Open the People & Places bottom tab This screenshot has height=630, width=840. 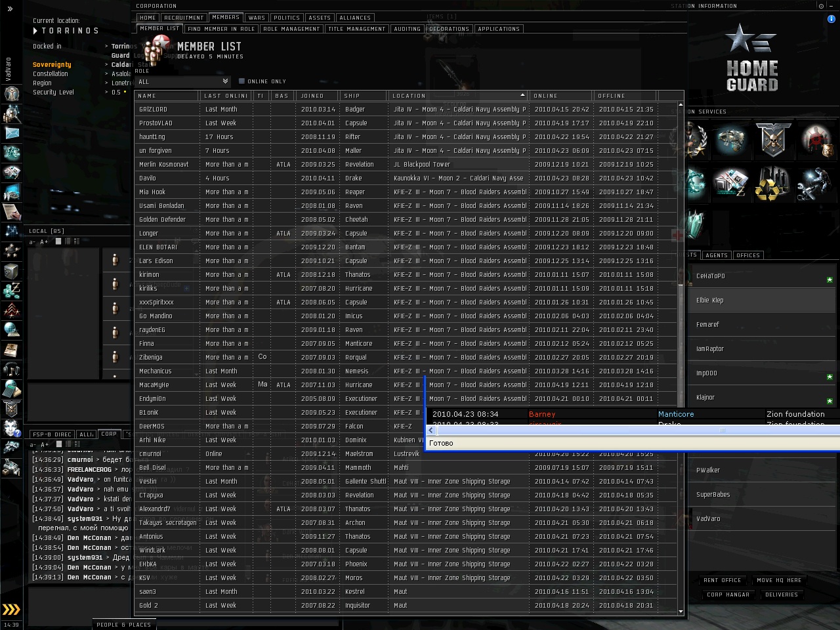pos(123,625)
